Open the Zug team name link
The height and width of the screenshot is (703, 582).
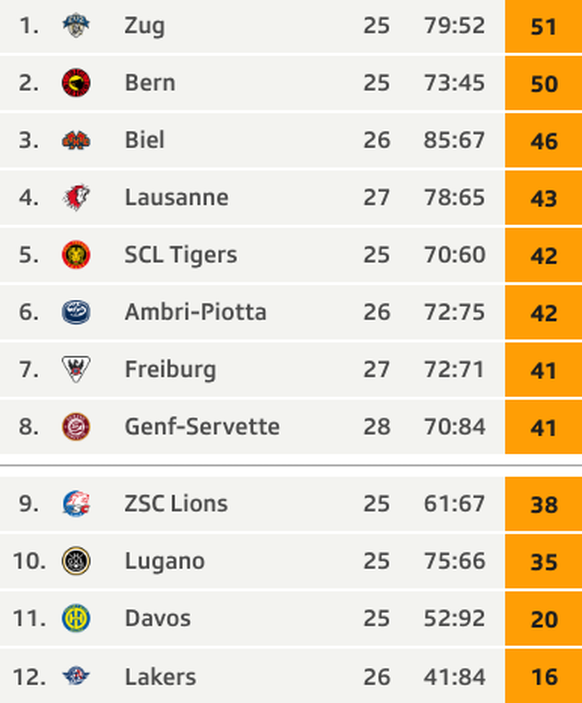(144, 26)
